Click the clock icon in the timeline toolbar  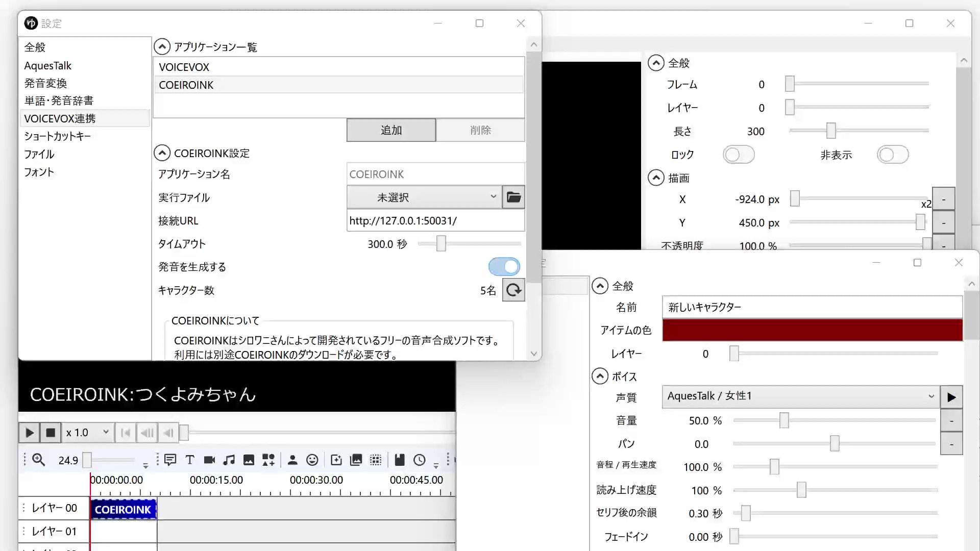click(x=420, y=460)
